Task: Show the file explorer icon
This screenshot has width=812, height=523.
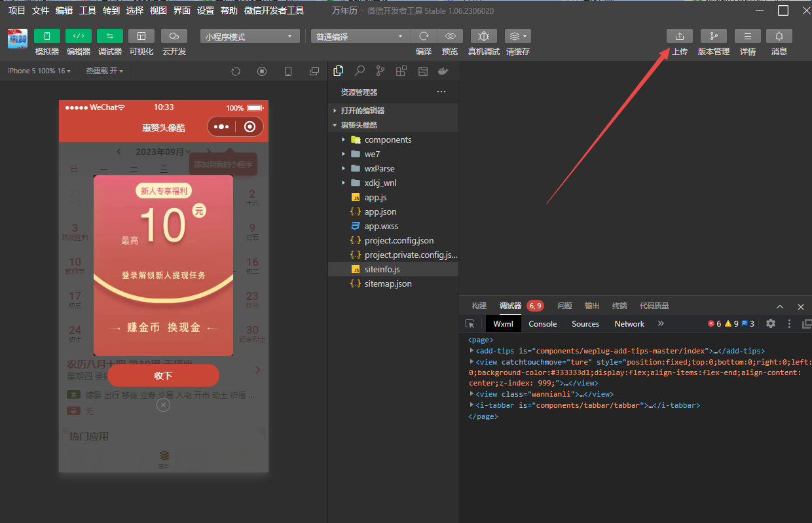Action: tap(339, 71)
